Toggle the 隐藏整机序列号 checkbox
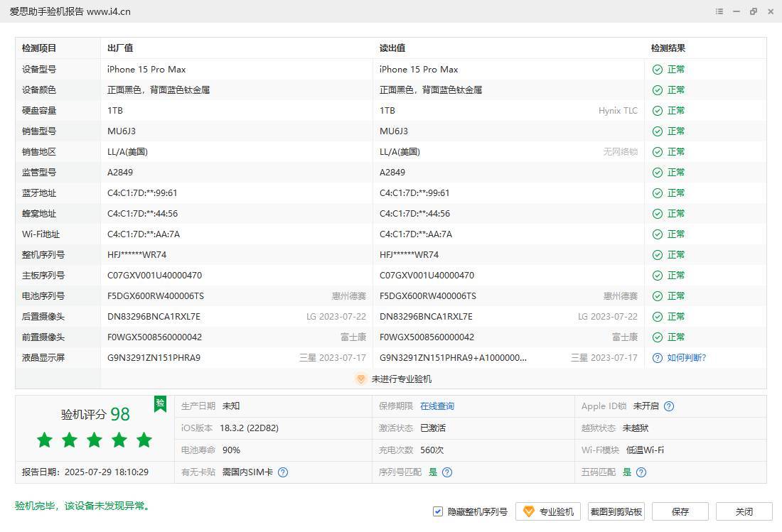This screenshot has width=782, height=532. (x=438, y=511)
